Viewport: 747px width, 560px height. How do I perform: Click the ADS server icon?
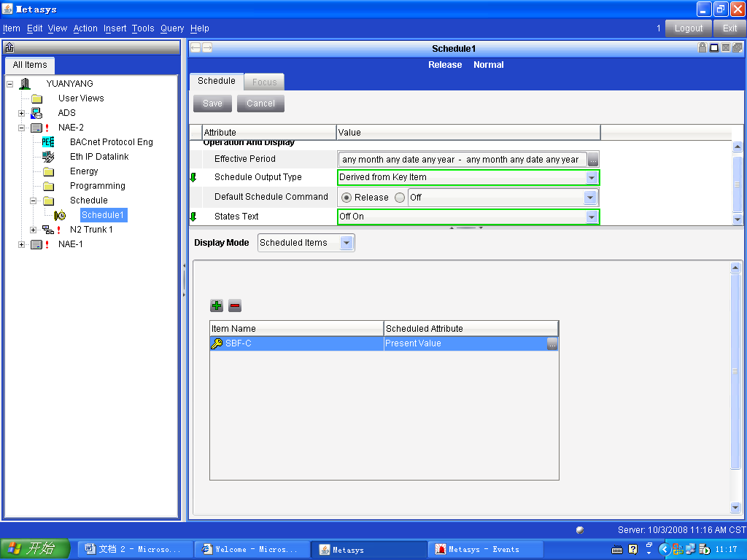click(x=36, y=113)
